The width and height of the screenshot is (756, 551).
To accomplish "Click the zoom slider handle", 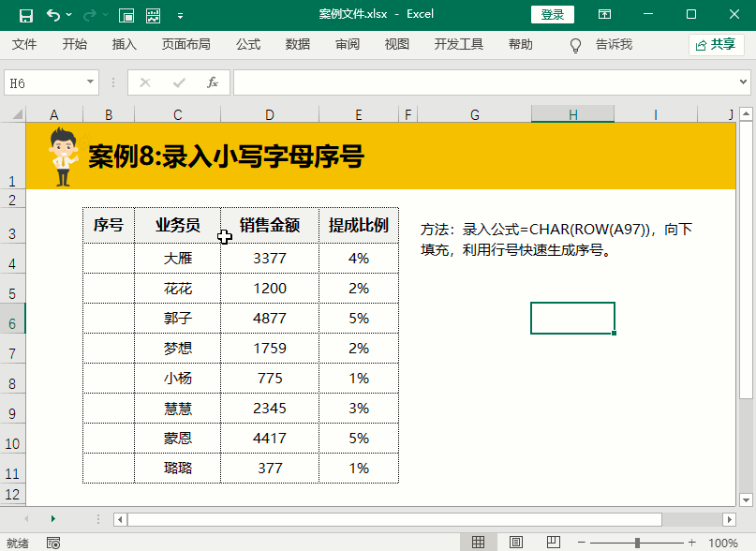I will tap(637, 543).
